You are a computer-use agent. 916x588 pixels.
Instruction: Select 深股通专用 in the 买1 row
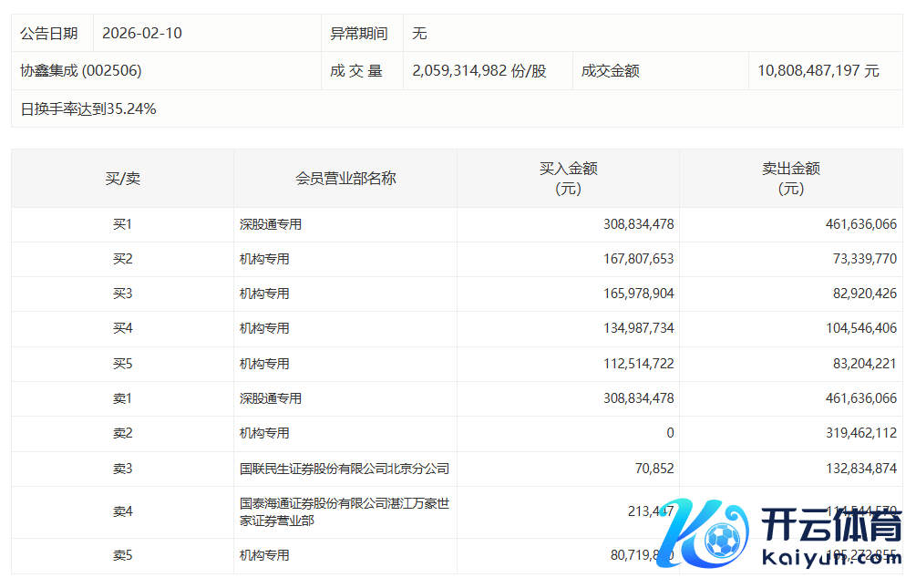[271, 224]
